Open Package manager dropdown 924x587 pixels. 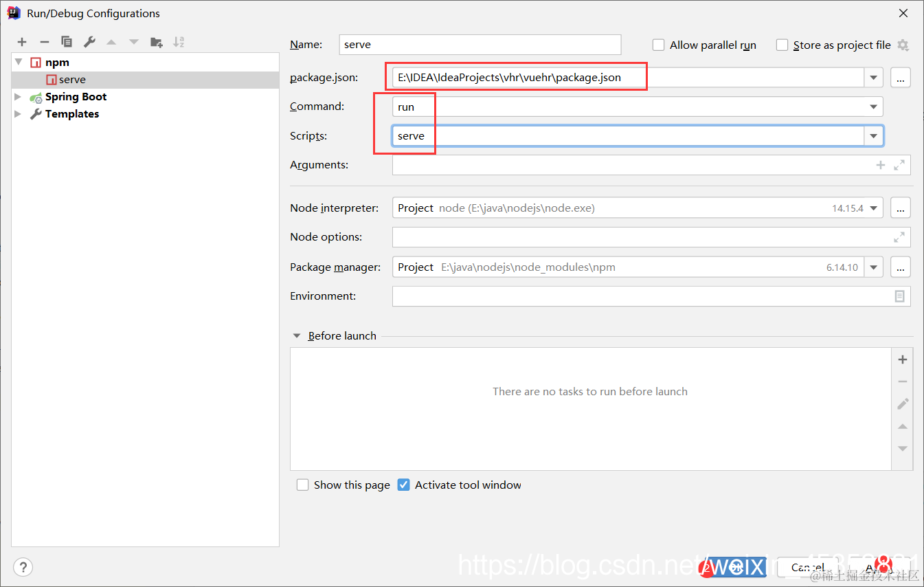[873, 267]
